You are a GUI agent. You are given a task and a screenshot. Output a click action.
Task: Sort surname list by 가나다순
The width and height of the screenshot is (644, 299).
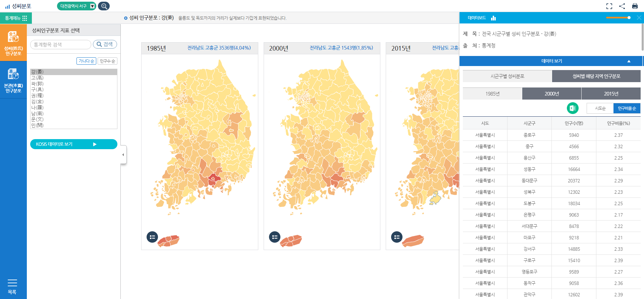pos(86,61)
